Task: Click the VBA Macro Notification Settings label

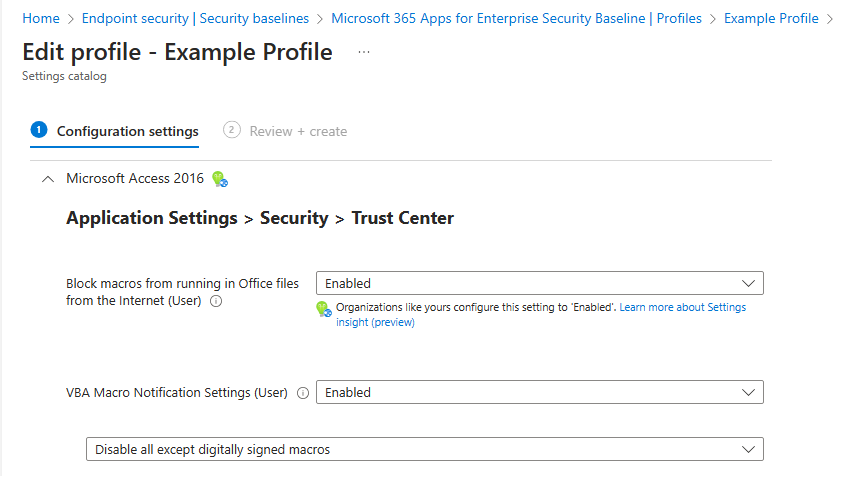Action: 176,393
